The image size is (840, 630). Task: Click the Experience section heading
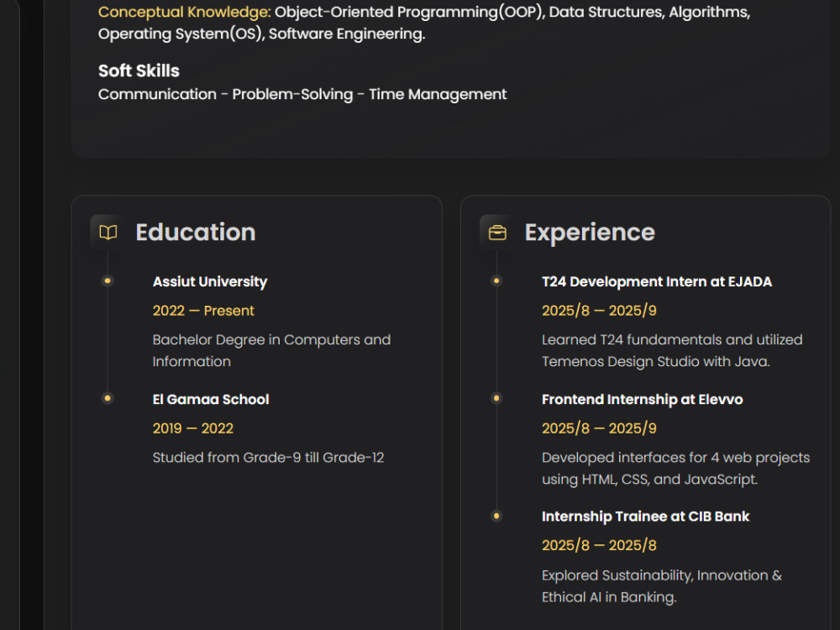point(590,233)
